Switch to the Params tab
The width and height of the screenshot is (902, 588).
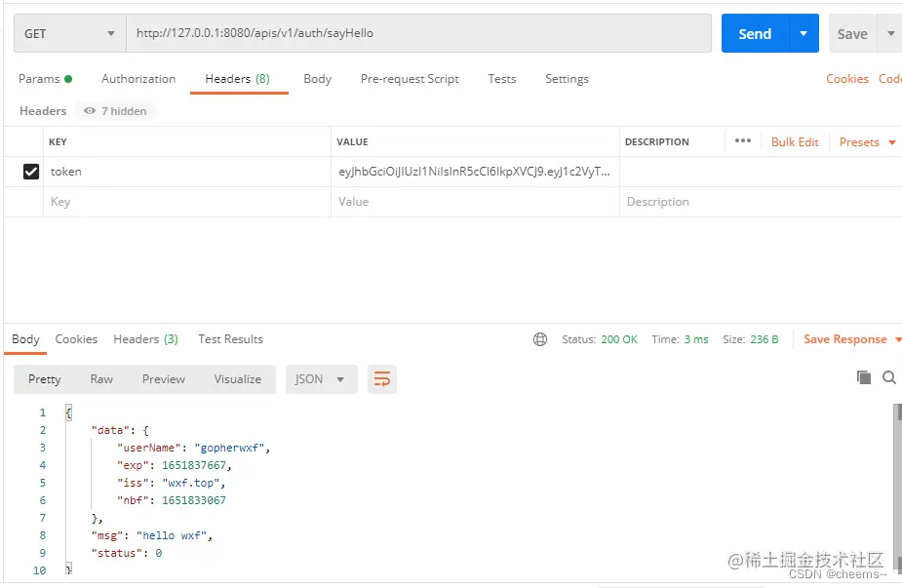(46, 79)
